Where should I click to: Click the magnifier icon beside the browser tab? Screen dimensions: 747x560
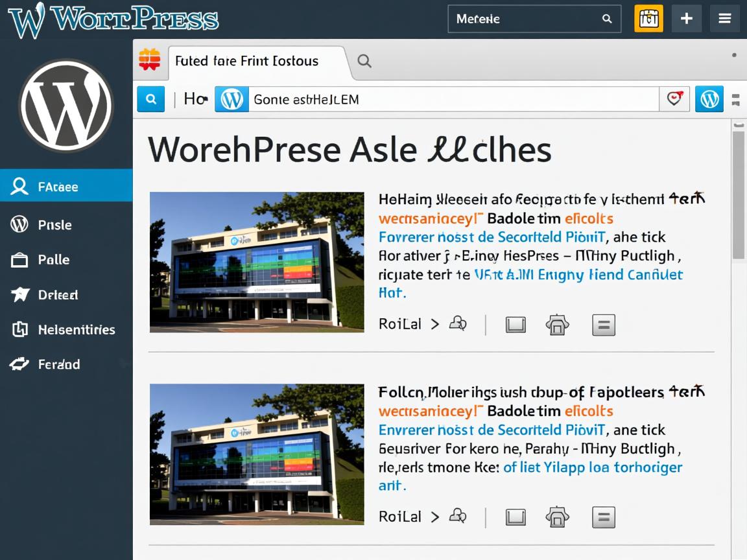pos(364,61)
